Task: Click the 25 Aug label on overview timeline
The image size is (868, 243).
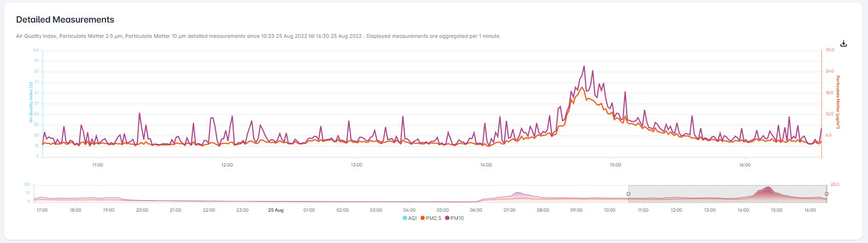Action: (x=276, y=210)
